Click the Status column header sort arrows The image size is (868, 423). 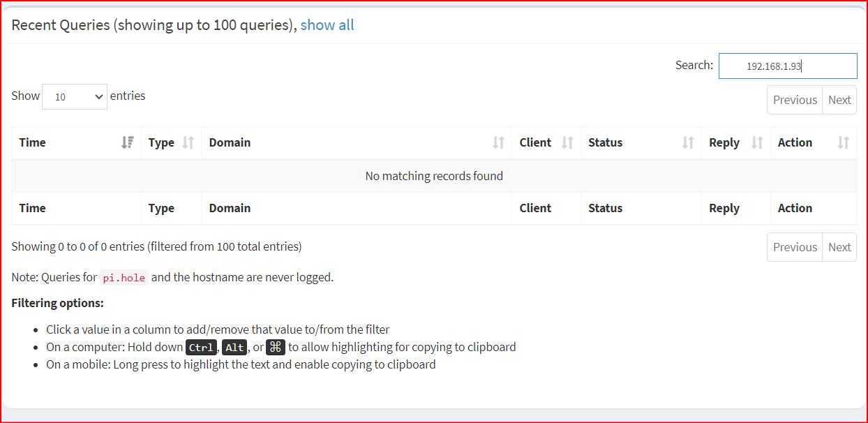tap(688, 142)
